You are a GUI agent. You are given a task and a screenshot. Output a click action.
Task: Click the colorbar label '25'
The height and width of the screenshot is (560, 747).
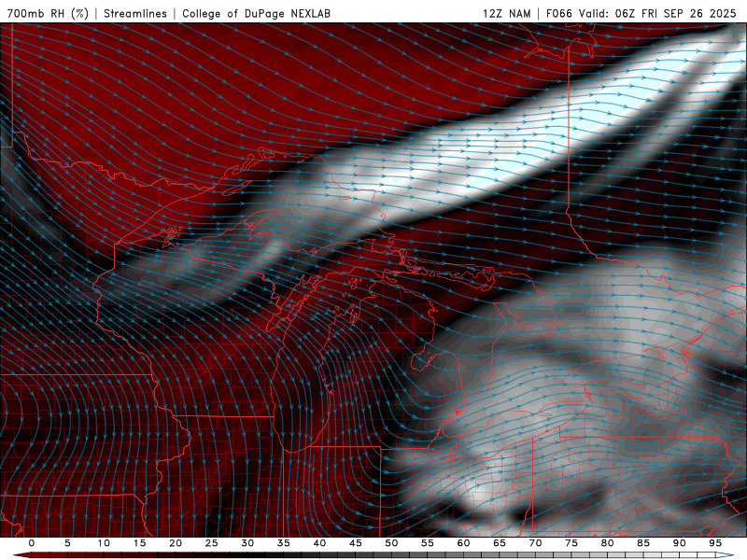(x=212, y=543)
